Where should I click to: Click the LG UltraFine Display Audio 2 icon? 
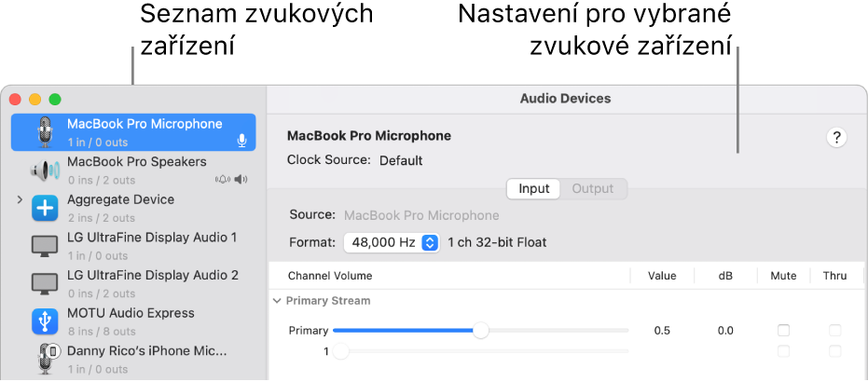45,283
